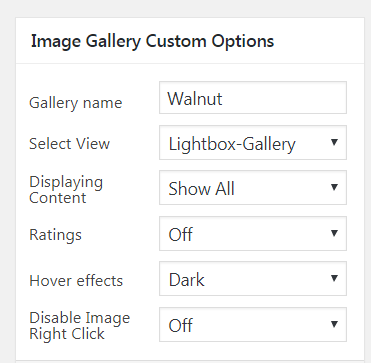Click the Hover effects label
371x363 pixels.
[76, 280]
